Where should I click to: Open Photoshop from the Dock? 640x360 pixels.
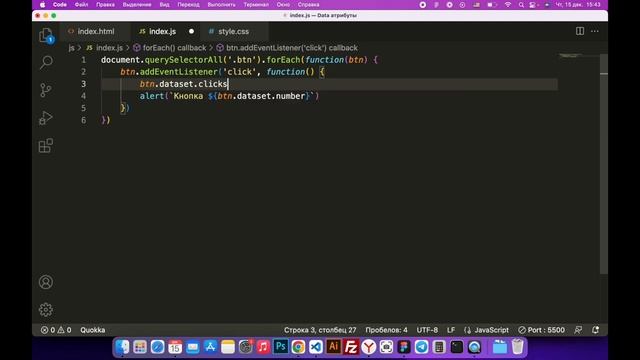pos(280,347)
